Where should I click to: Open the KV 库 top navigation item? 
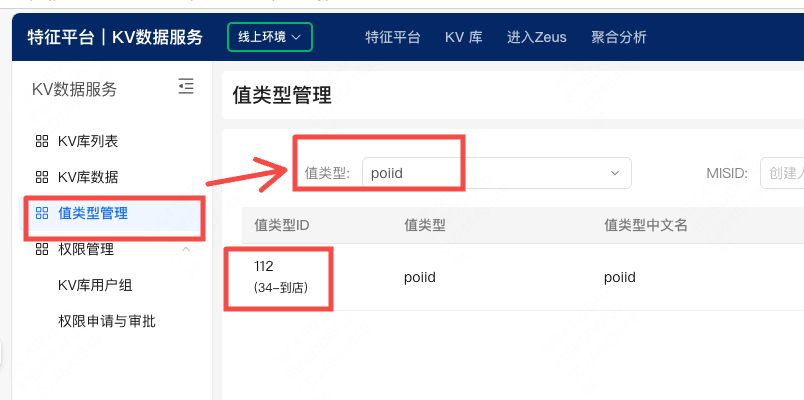click(464, 37)
